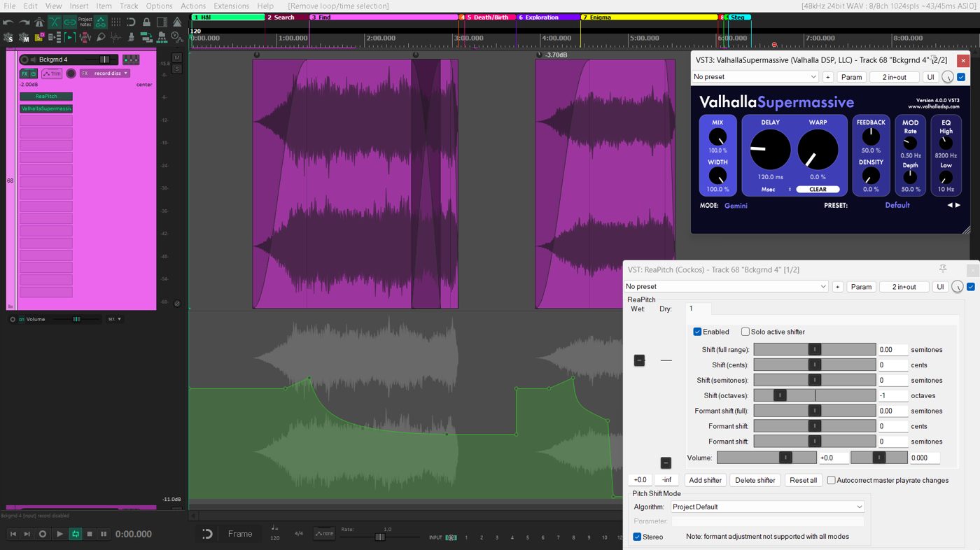Image resolution: width=980 pixels, height=550 pixels.
Task: Open Default PRESET selector in Valhalla
Action: pyautogui.click(x=897, y=205)
